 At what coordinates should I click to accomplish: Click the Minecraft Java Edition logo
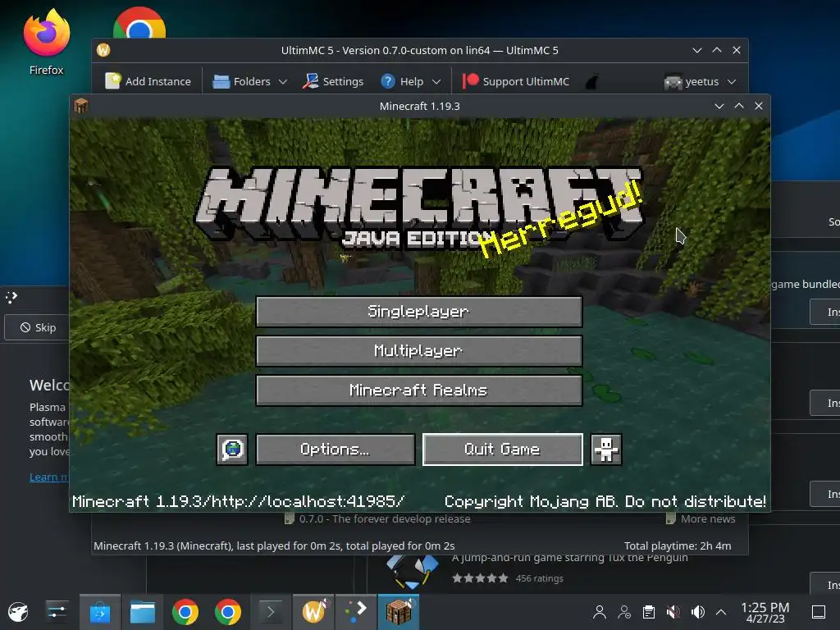tap(418, 209)
